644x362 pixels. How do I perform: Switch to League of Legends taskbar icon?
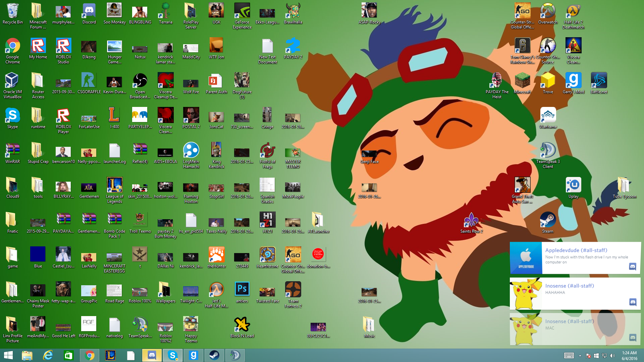(110, 355)
